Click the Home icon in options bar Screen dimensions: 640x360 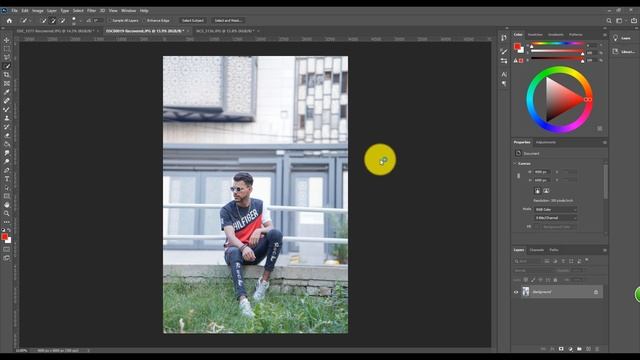pos(9,20)
